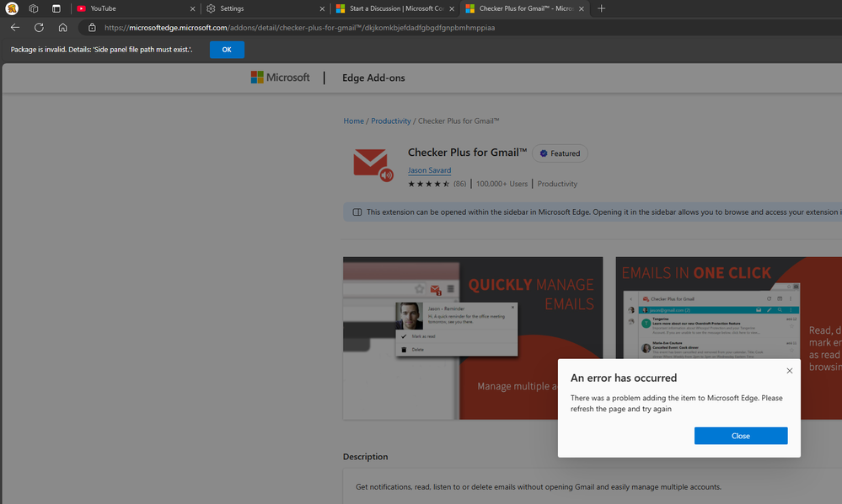Click the (86) ratings count

pyautogui.click(x=459, y=184)
